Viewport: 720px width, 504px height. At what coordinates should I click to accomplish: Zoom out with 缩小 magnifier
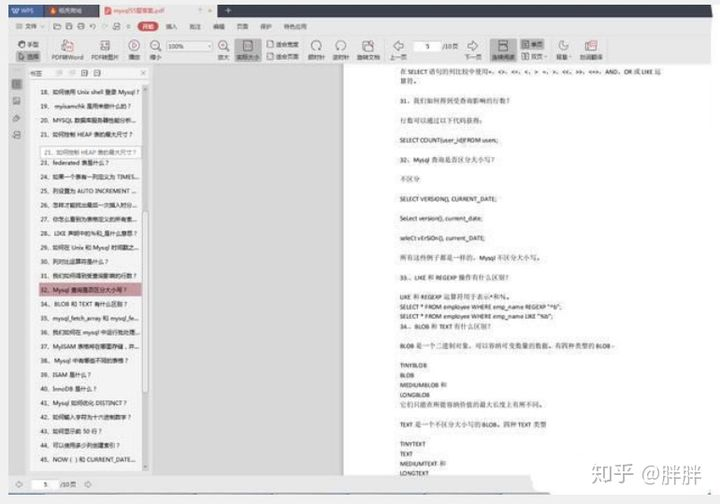156,50
